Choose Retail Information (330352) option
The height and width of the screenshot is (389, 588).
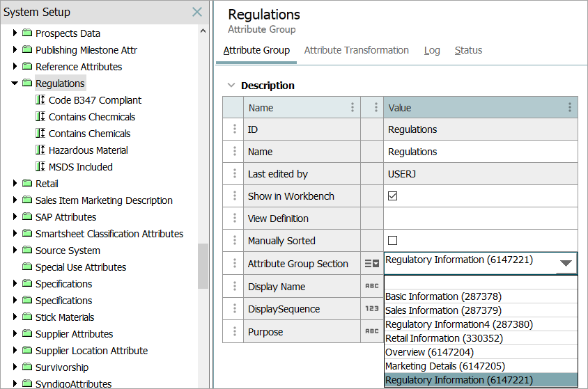click(x=481, y=338)
